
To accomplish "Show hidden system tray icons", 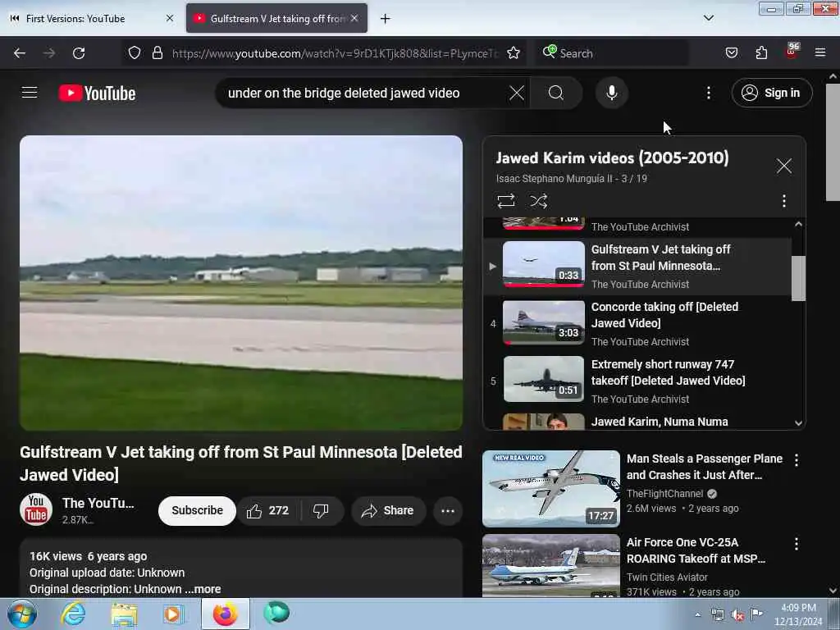I will coord(697,614).
